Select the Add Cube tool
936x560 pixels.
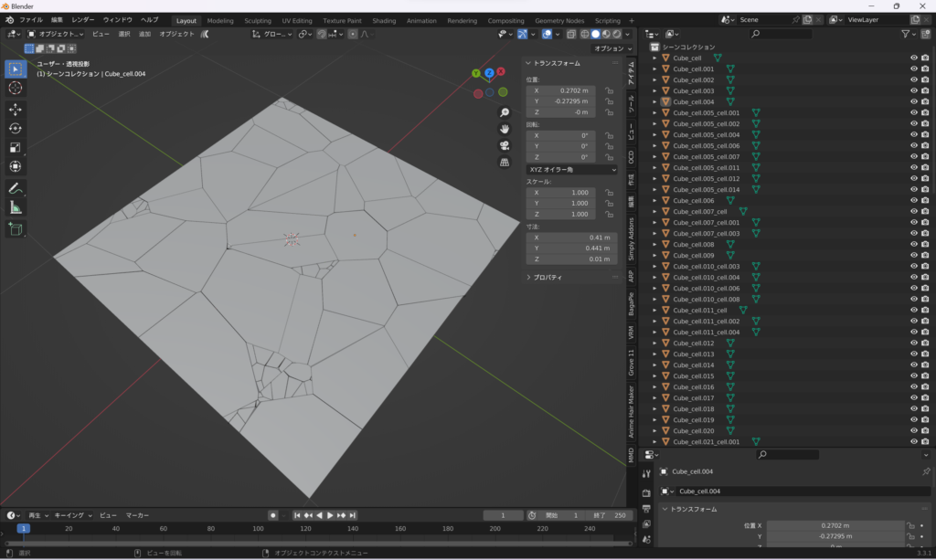tap(16, 229)
